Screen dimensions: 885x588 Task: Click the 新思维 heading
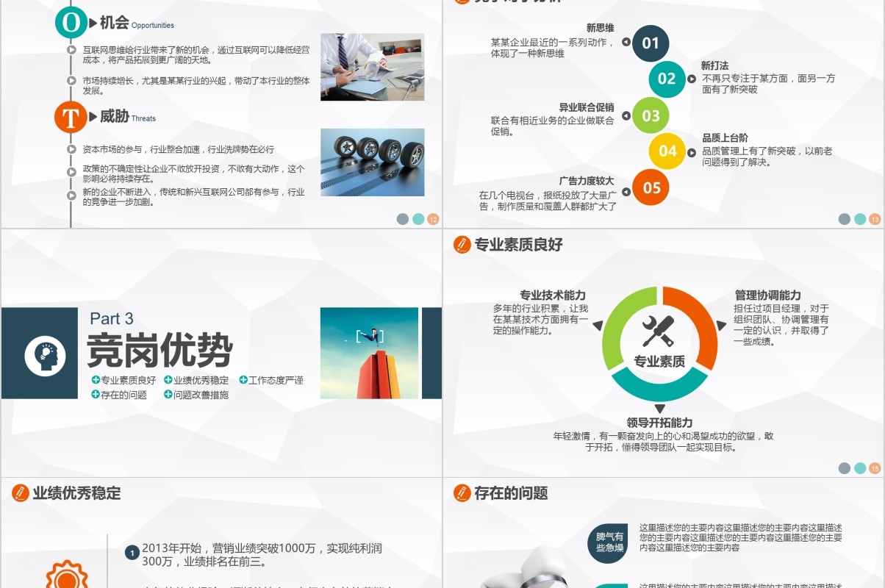600,28
